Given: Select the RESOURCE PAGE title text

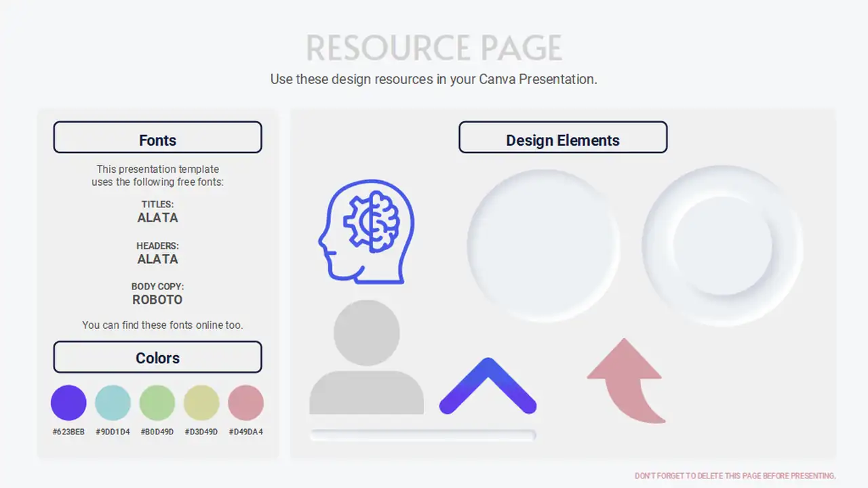Looking at the screenshot, I should tap(434, 48).
